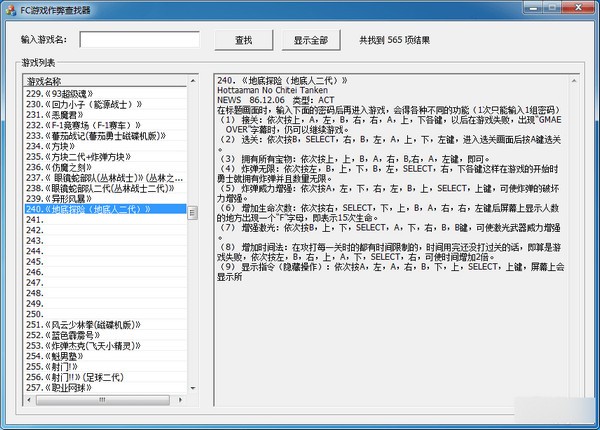600x430 pixels.
Task: Click the 共找到 565 项结果 label
Action: (x=394, y=40)
